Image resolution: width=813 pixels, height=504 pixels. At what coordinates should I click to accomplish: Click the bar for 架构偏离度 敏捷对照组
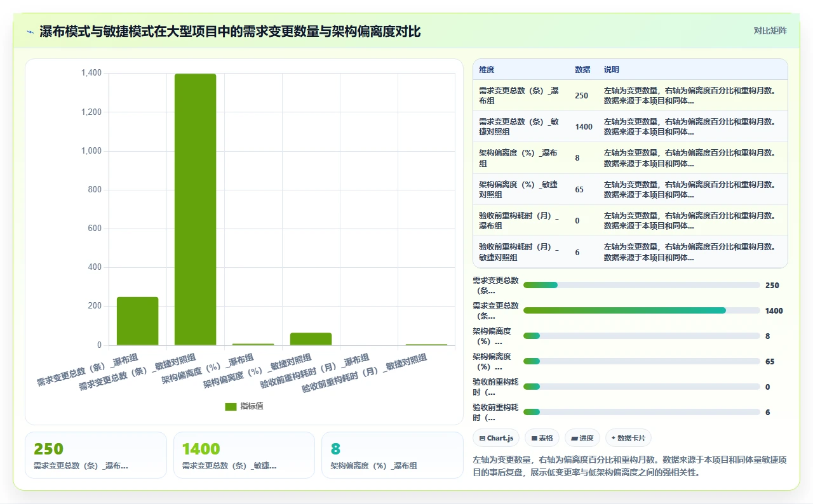311,339
